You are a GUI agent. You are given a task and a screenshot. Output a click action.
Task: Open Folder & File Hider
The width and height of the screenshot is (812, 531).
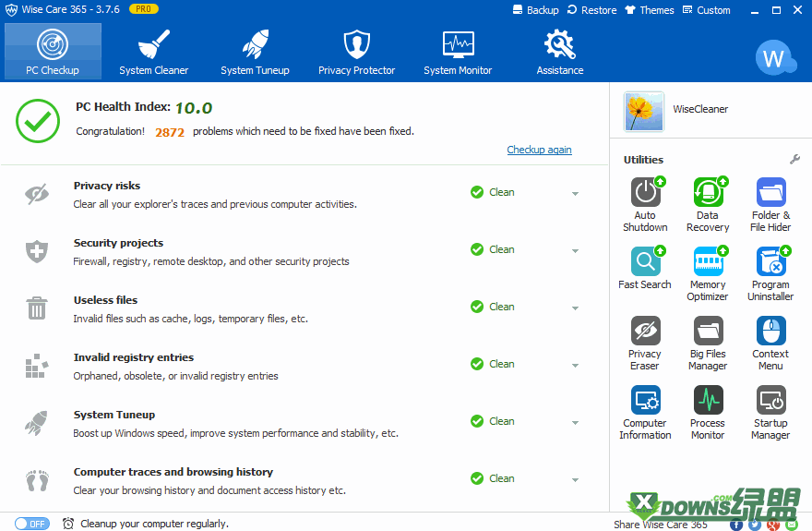[770, 204]
